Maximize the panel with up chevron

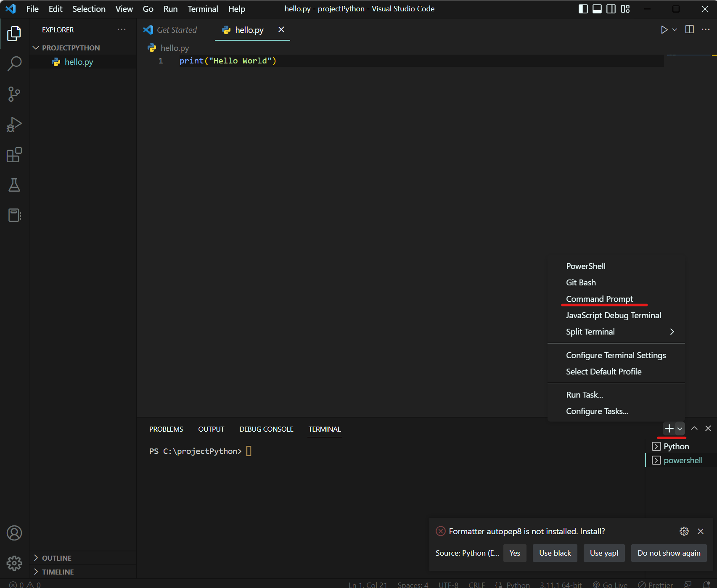coord(694,428)
